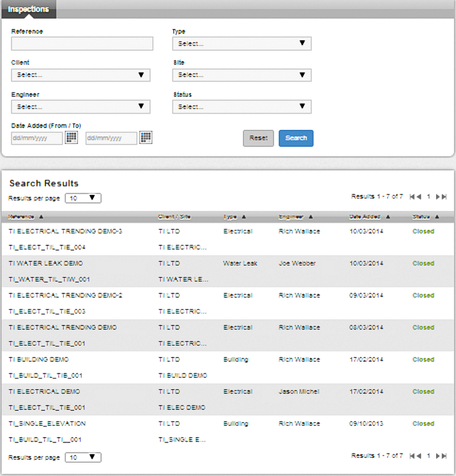Sort by Type column arrow

click(244, 217)
